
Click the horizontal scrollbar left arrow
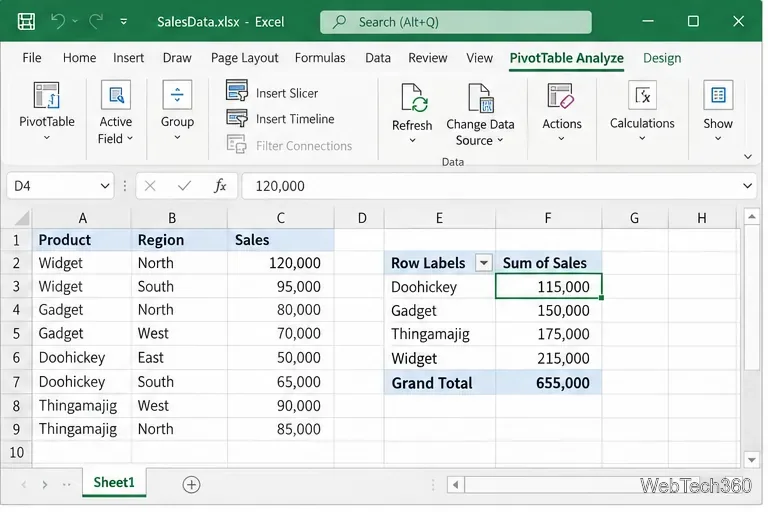click(456, 485)
